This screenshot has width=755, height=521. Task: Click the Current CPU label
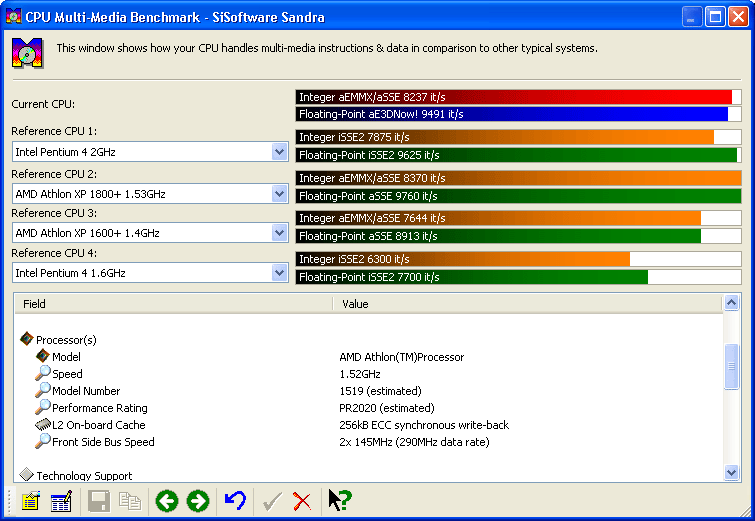pyautogui.click(x=43, y=104)
